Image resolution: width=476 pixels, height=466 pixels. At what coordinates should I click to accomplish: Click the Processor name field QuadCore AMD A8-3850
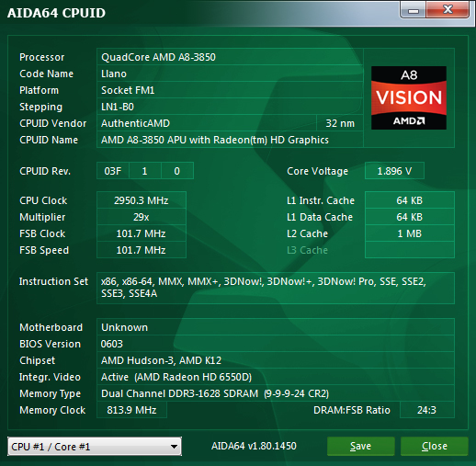[230, 57]
